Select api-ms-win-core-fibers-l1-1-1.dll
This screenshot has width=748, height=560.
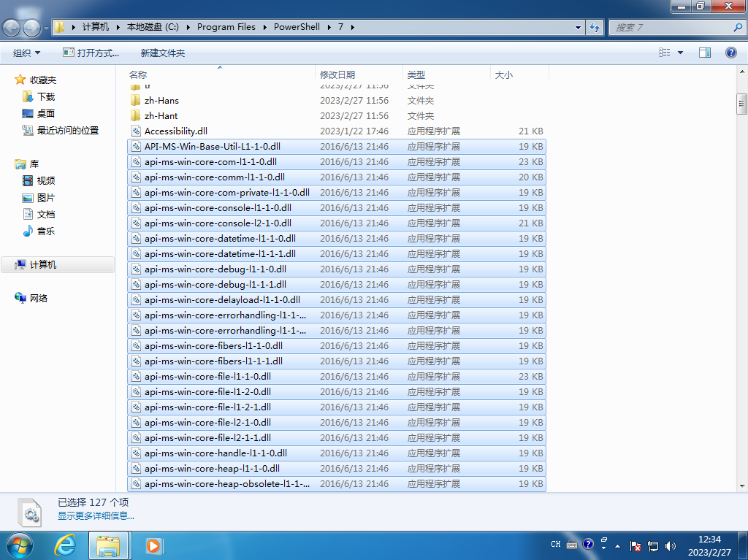coord(337,361)
